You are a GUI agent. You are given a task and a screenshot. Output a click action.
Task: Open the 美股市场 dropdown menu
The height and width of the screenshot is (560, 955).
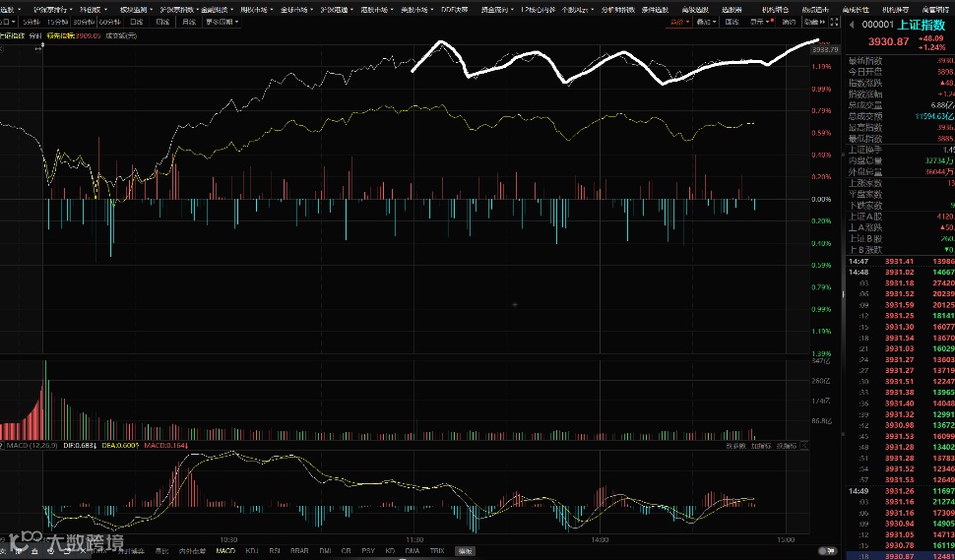(x=417, y=10)
